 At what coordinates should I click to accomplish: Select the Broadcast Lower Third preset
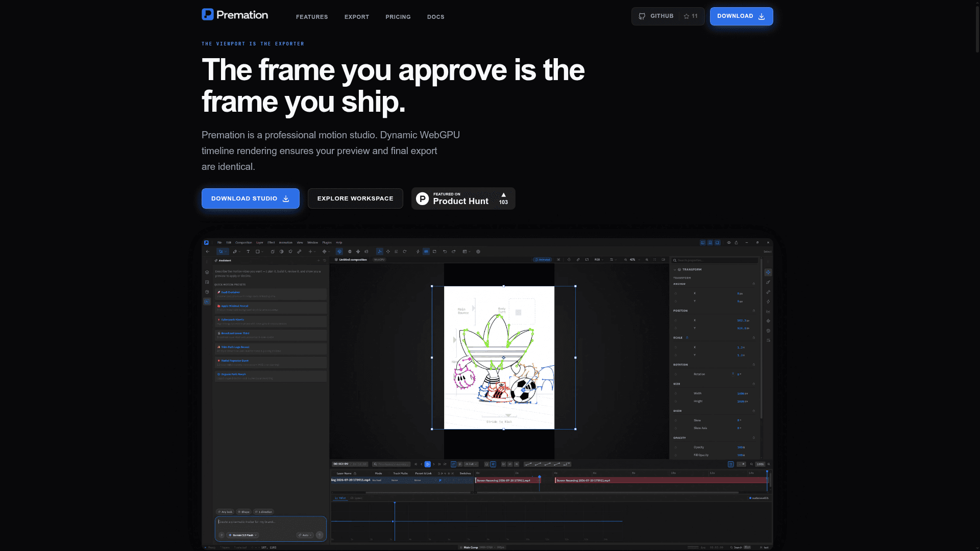[271, 335]
